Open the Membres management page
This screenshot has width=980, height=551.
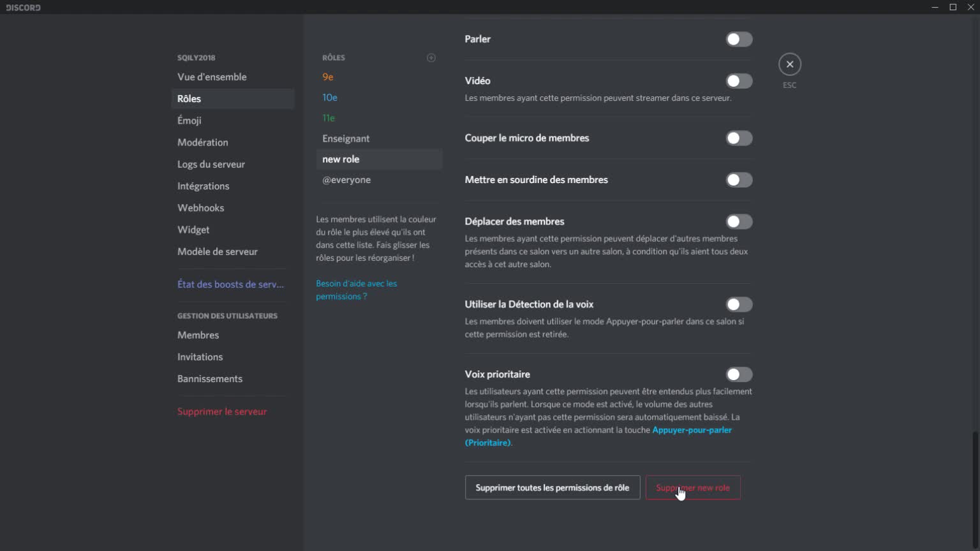click(x=198, y=335)
